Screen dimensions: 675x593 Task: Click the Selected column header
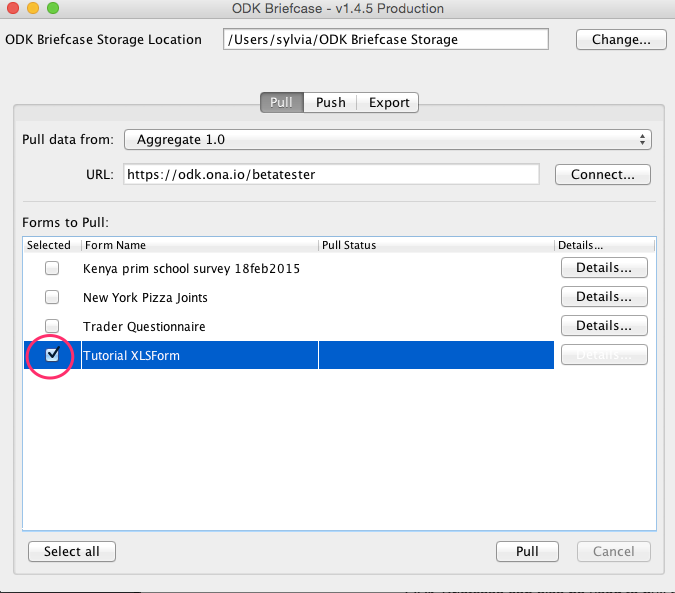[52, 245]
